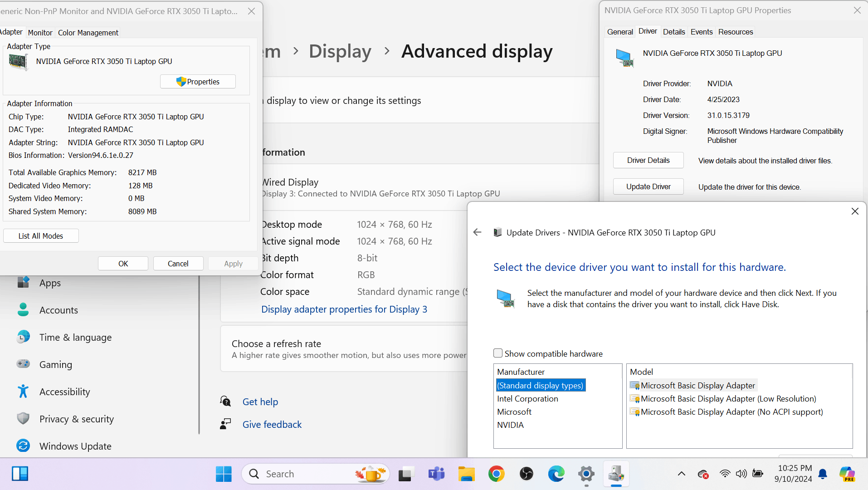Click the Give feedback person icon
The image size is (868, 490).
point(225,424)
